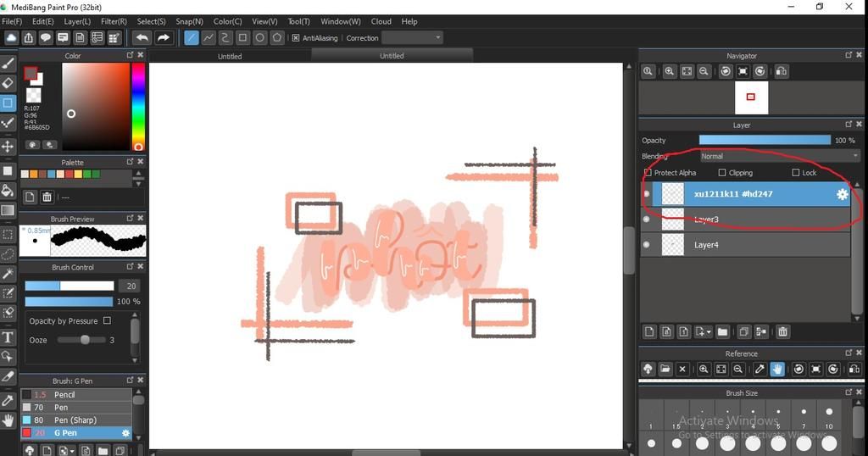
Task: Click the Layer Opacity slider bar
Action: tap(765, 141)
